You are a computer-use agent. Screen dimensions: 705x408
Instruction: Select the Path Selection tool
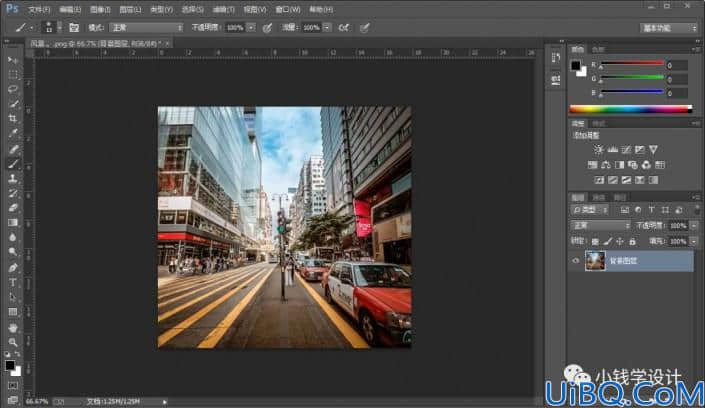(x=13, y=297)
